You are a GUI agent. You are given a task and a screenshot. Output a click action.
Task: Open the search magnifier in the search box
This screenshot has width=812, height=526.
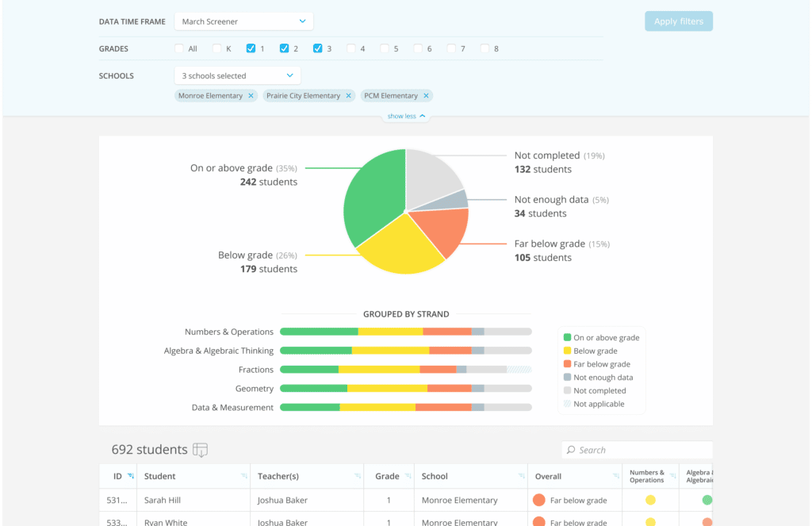(569, 450)
